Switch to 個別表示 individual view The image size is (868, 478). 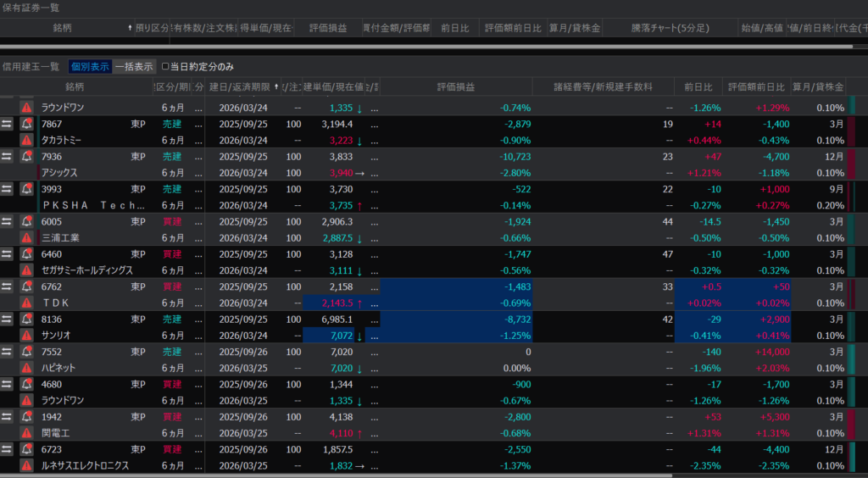pos(90,66)
